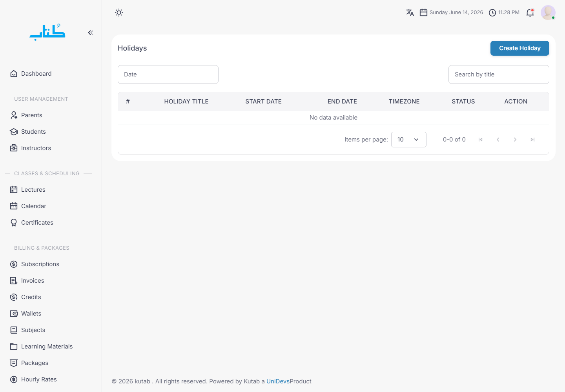The height and width of the screenshot is (392, 565).
Task: Click the Lectures calendar icon
Action: 14,190
